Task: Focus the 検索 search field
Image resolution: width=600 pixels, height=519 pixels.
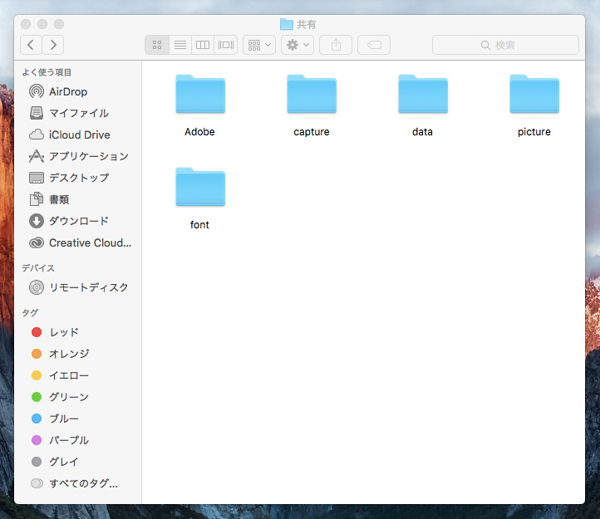Action: tap(505, 45)
